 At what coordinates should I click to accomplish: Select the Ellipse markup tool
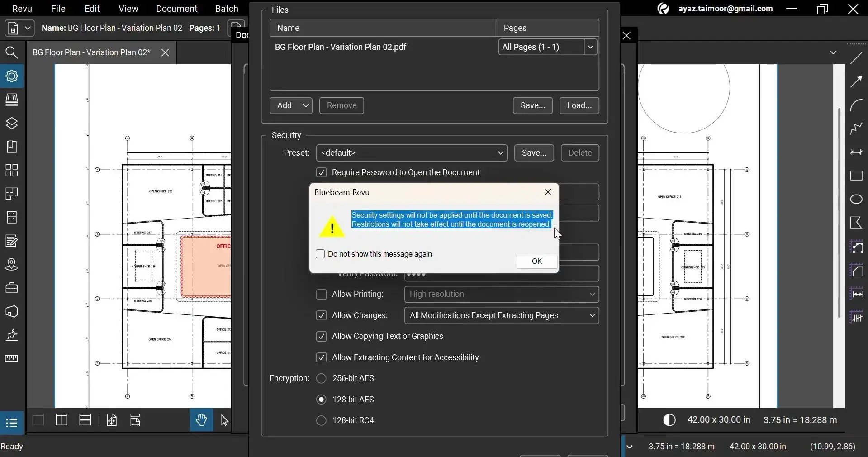856,199
